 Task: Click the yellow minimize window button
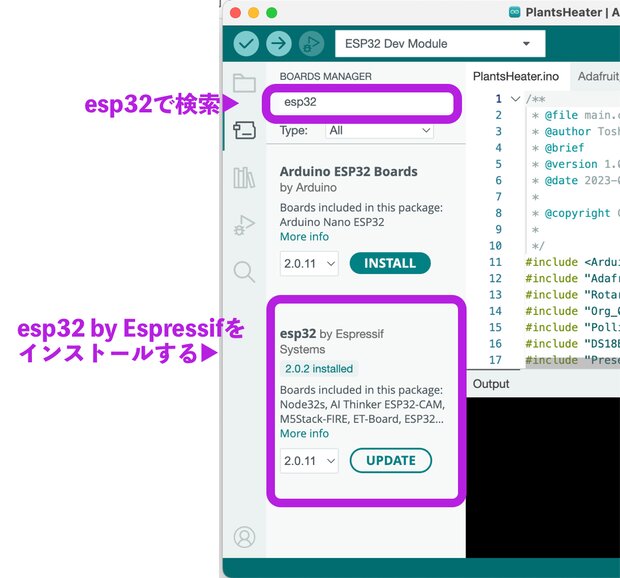pyautogui.click(x=253, y=13)
